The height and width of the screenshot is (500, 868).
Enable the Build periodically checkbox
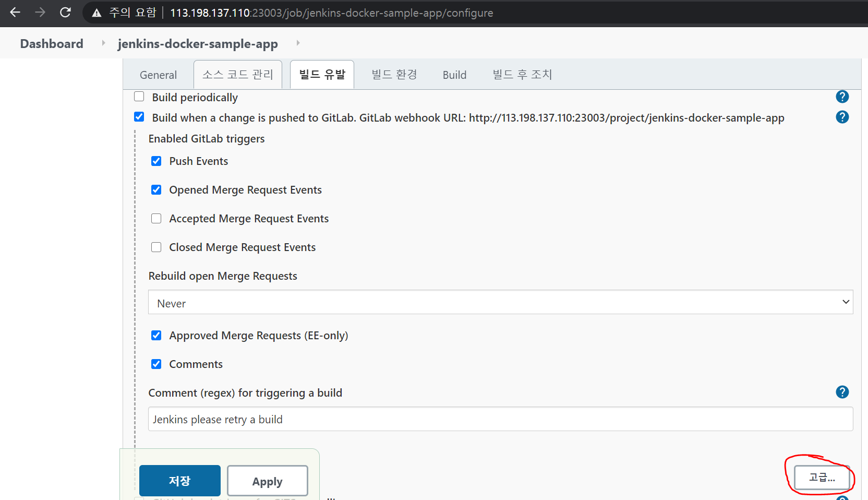pyautogui.click(x=139, y=97)
